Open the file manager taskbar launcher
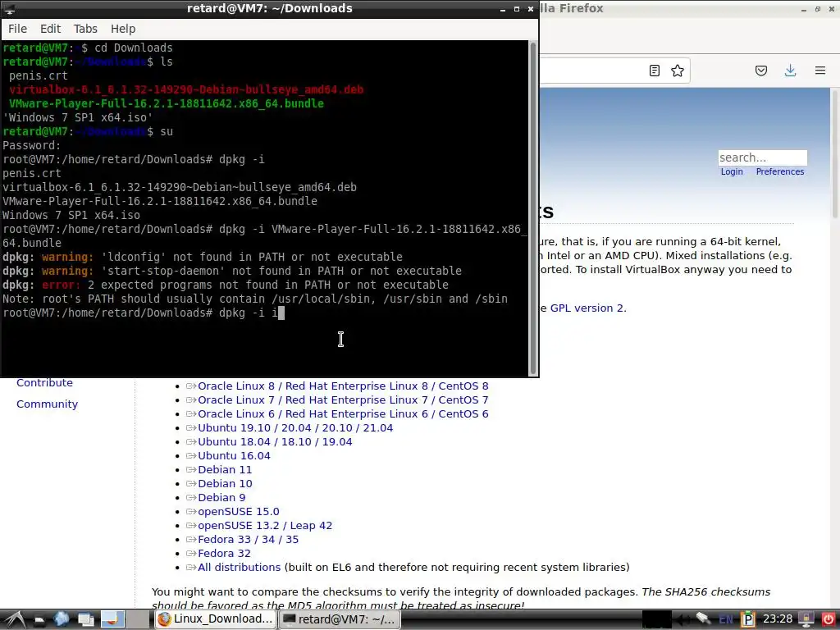 point(39,619)
